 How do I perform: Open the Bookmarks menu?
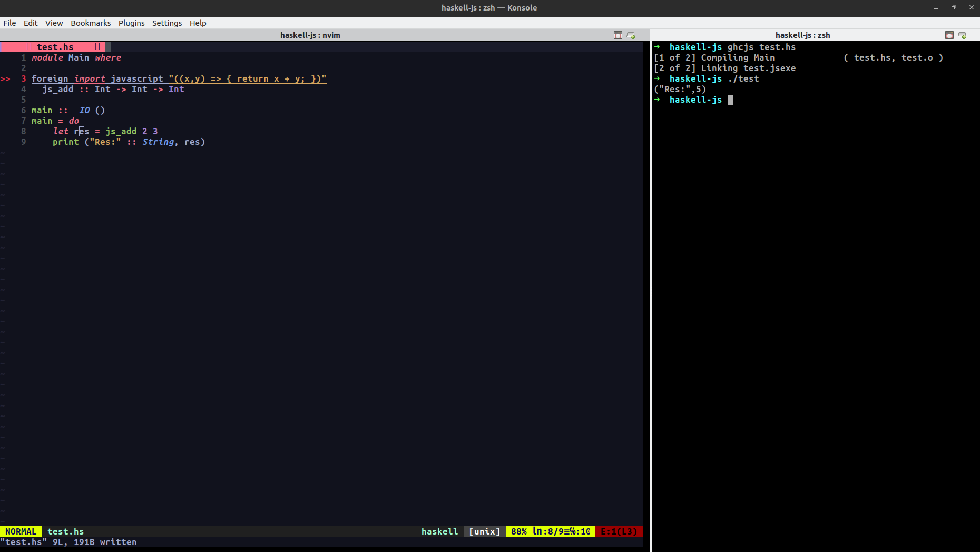pos(91,23)
